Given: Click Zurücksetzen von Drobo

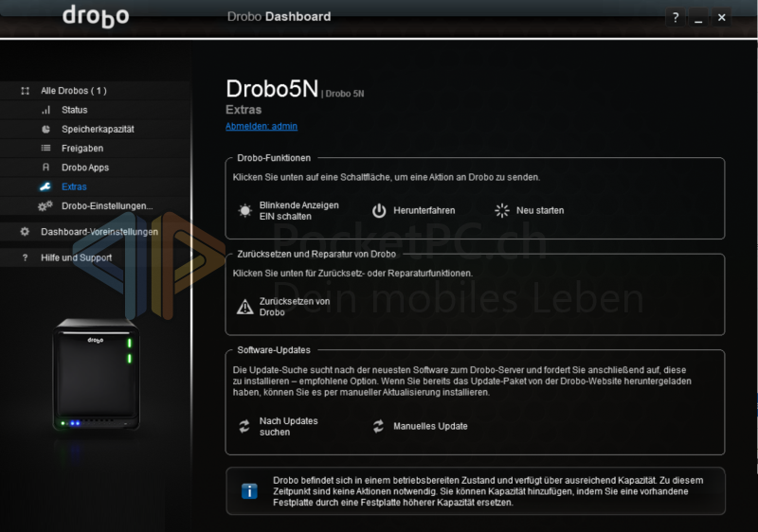Looking at the screenshot, I should 283,307.
